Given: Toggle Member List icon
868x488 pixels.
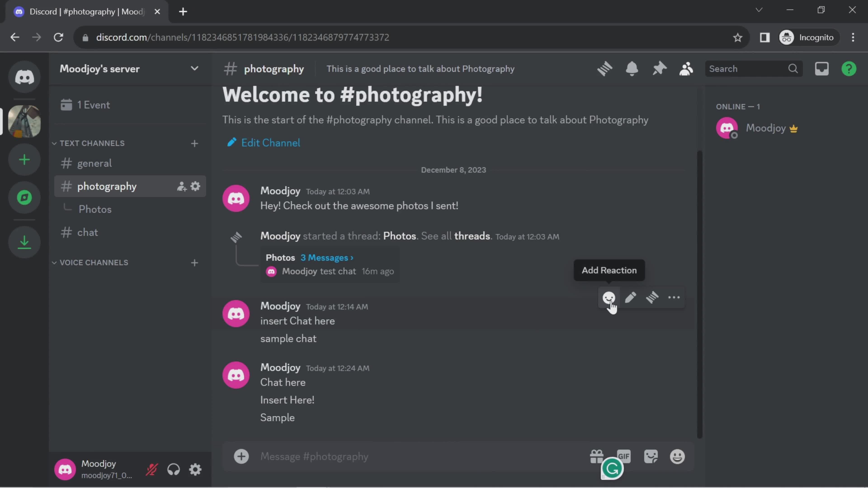Looking at the screenshot, I should point(686,69).
